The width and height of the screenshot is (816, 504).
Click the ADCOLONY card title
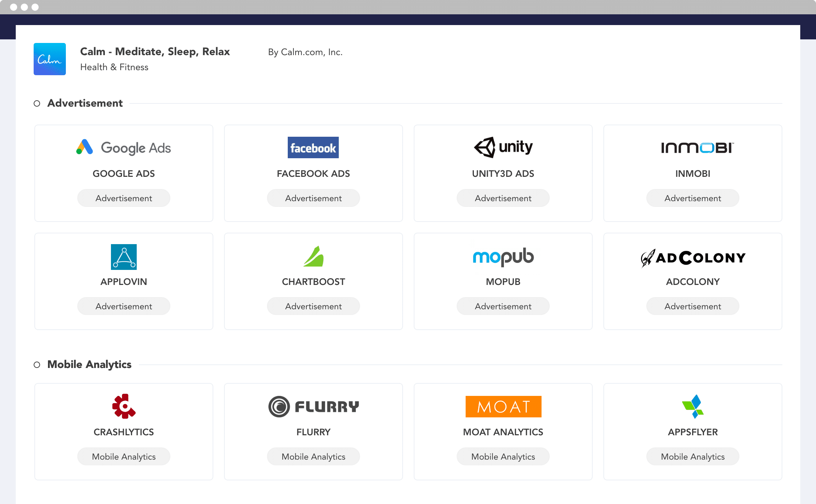coord(693,282)
